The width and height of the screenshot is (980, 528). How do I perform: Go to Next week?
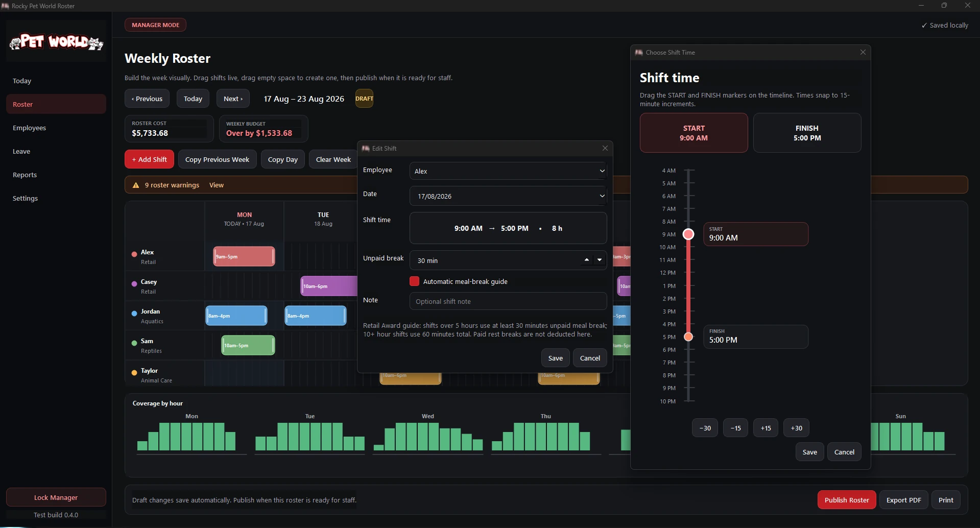tap(233, 99)
